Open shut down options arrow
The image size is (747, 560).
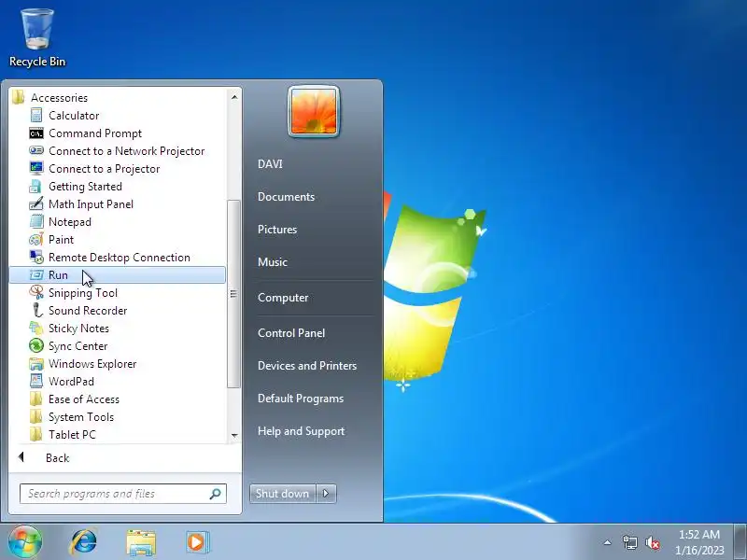pyautogui.click(x=326, y=494)
